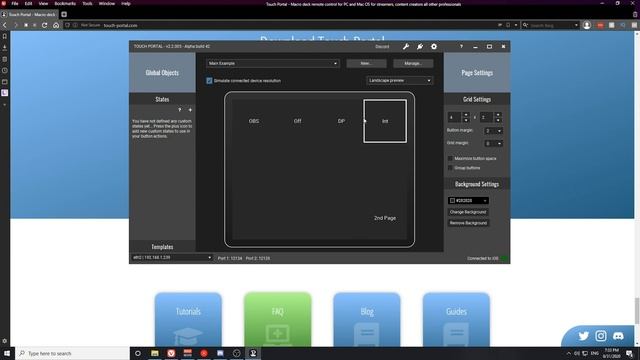Viewport: 640px width, 360px height.
Task: Open the View menu
Action: coord(43,4)
